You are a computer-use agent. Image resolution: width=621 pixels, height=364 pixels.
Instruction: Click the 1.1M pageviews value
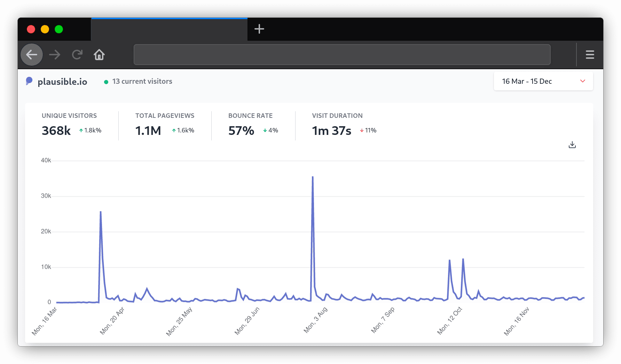pyautogui.click(x=148, y=131)
